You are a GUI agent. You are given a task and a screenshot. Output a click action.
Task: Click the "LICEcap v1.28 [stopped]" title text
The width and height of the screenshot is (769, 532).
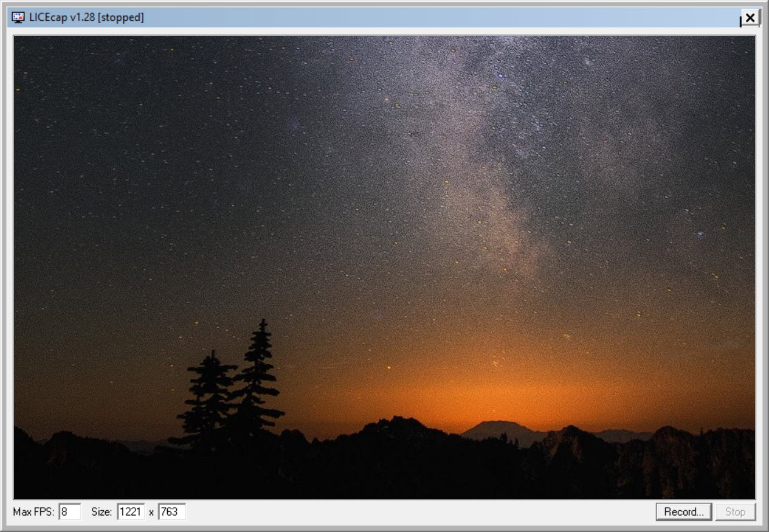click(86, 18)
